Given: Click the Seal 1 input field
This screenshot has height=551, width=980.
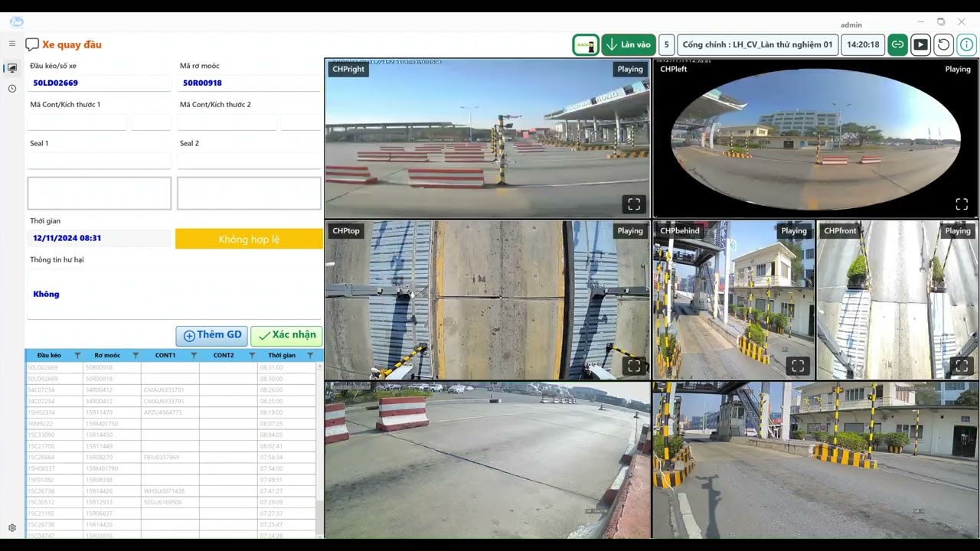Looking at the screenshot, I should (100, 161).
